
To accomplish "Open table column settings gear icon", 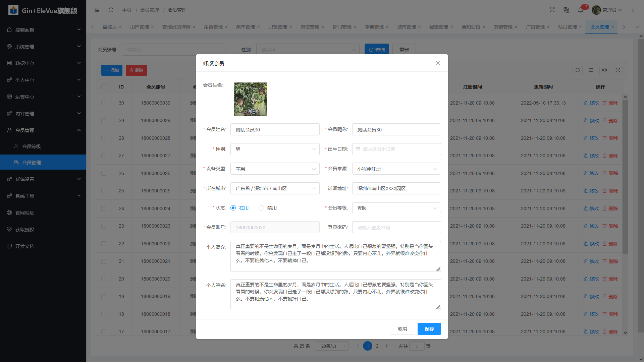I will click(x=604, y=70).
